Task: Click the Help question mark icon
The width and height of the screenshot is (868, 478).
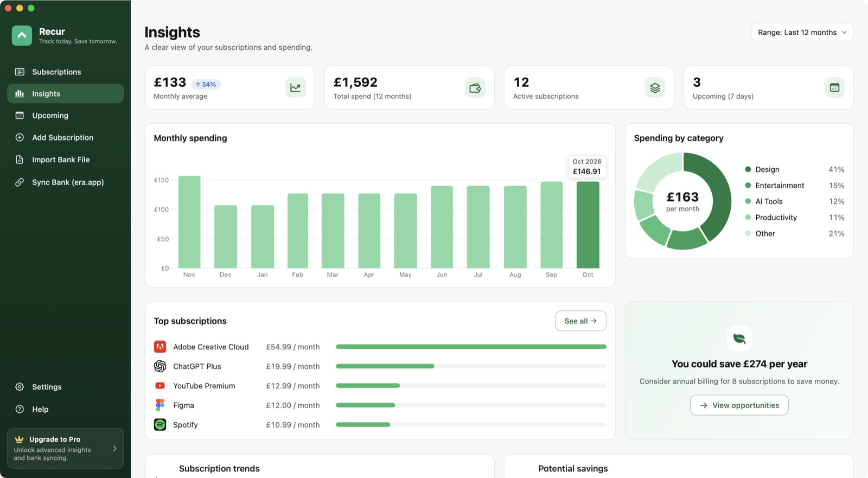Action: (20, 409)
